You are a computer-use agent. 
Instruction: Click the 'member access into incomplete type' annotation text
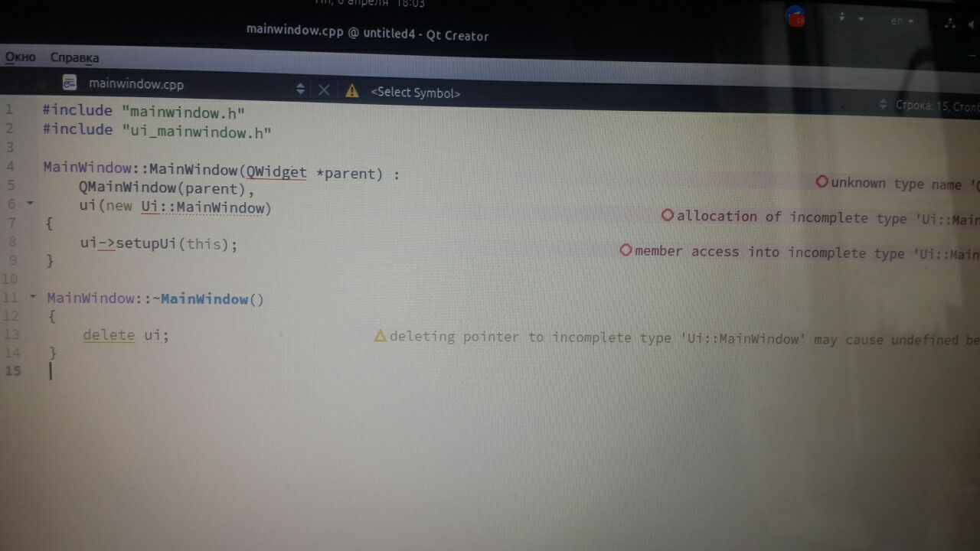pos(807,253)
